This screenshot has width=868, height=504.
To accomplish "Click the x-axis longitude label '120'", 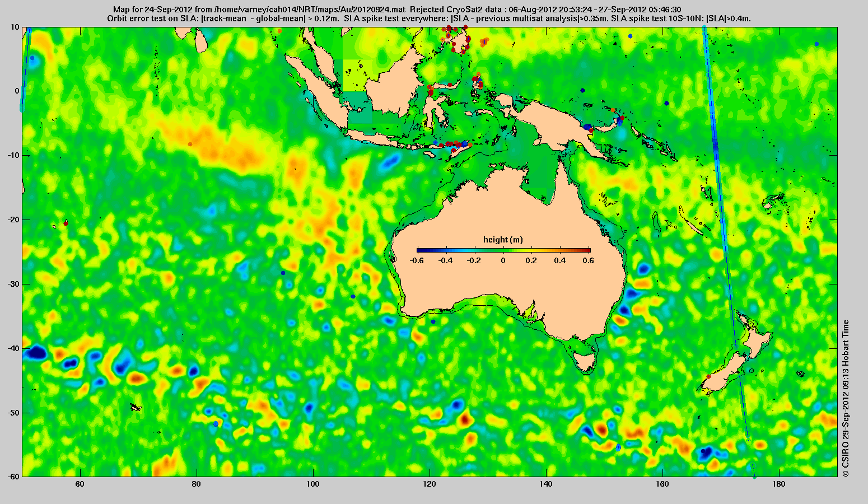I will [430, 484].
